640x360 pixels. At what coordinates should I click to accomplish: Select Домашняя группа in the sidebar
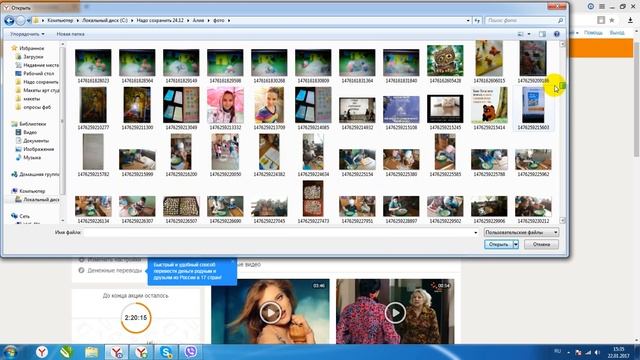[x=36, y=174]
